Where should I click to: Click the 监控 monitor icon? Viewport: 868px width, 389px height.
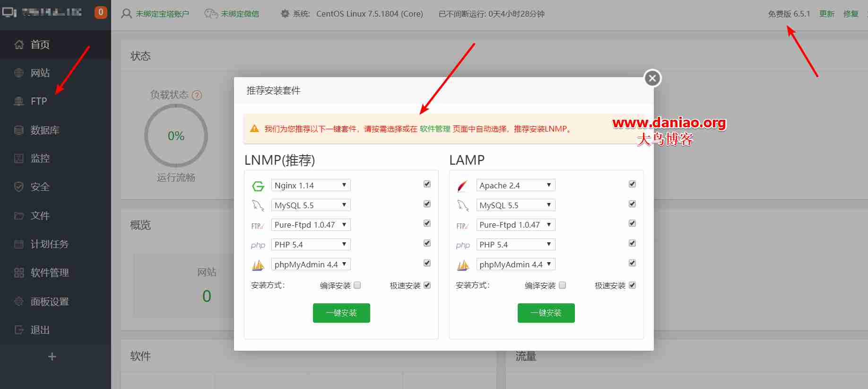pyautogui.click(x=19, y=159)
